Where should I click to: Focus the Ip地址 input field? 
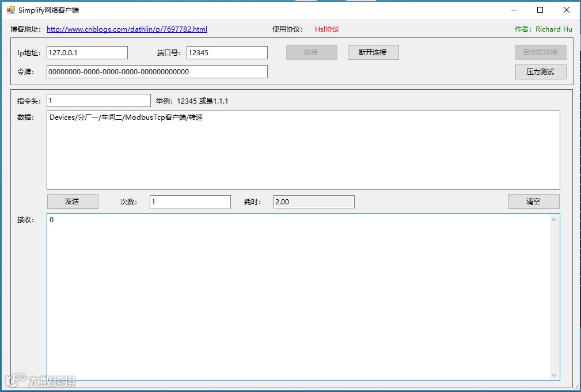pyautogui.click(x=87, y=52)
